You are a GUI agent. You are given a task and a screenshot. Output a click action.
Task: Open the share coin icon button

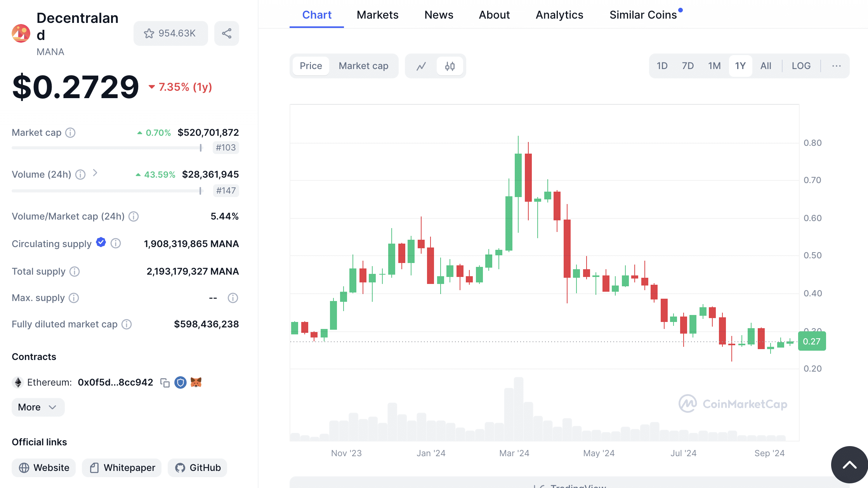pyautogui.click(x=227, y=33)
